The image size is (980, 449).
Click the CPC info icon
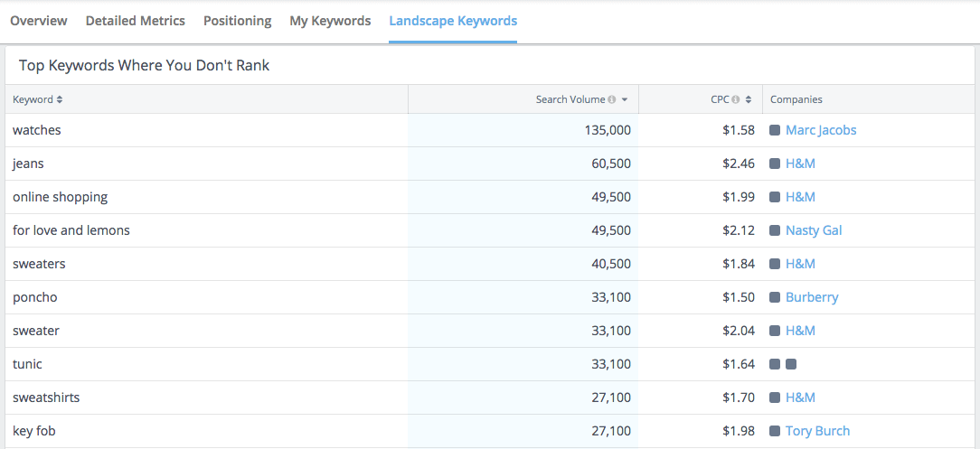click(736, 99)
